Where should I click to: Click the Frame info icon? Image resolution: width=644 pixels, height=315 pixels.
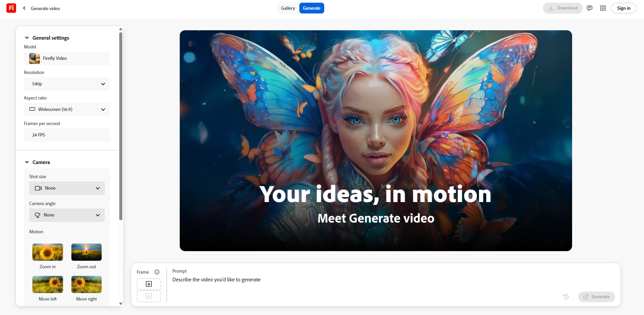pyautogui.click(x=157, y=272)
